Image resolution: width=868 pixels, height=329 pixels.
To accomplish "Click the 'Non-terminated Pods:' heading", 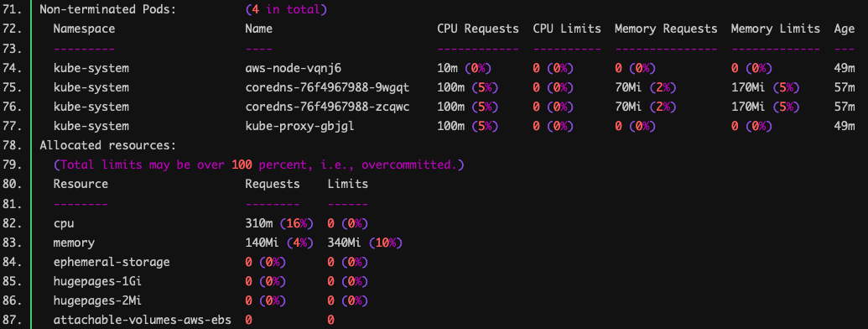I will coord(107,9).
